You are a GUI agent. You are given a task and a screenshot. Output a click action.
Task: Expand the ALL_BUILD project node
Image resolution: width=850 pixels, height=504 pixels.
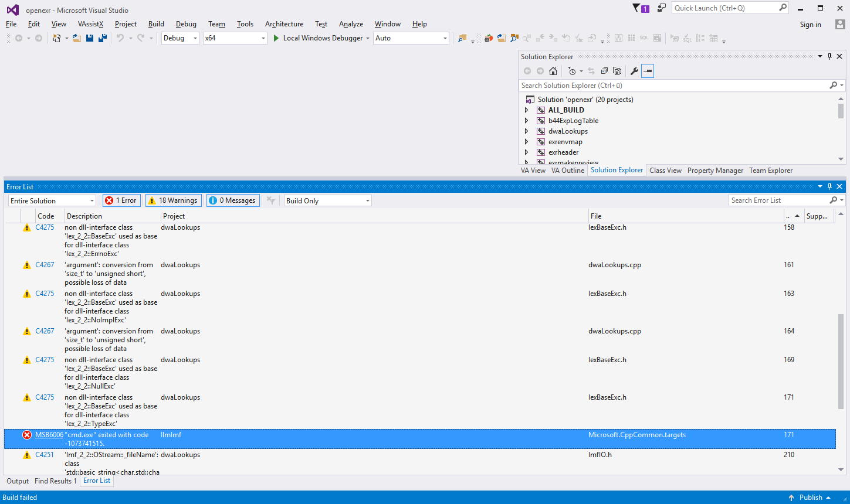(526, 110)
